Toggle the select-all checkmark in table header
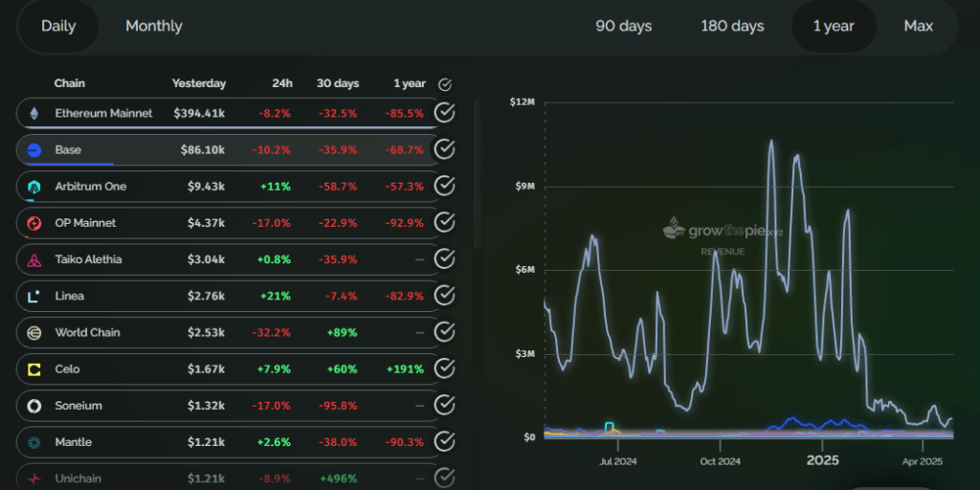The width and height of the screenshot is (980, 490). [x=444, y=84]
